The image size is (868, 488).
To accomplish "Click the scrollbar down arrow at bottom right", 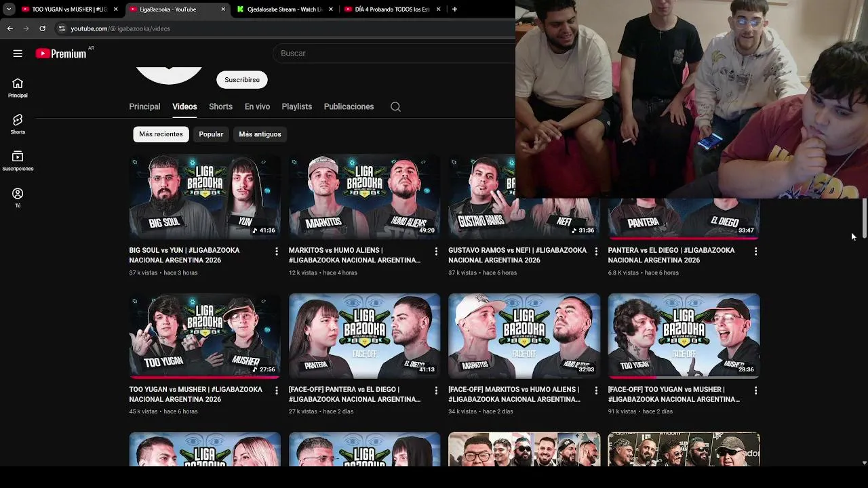I will (x=864, y=463).
